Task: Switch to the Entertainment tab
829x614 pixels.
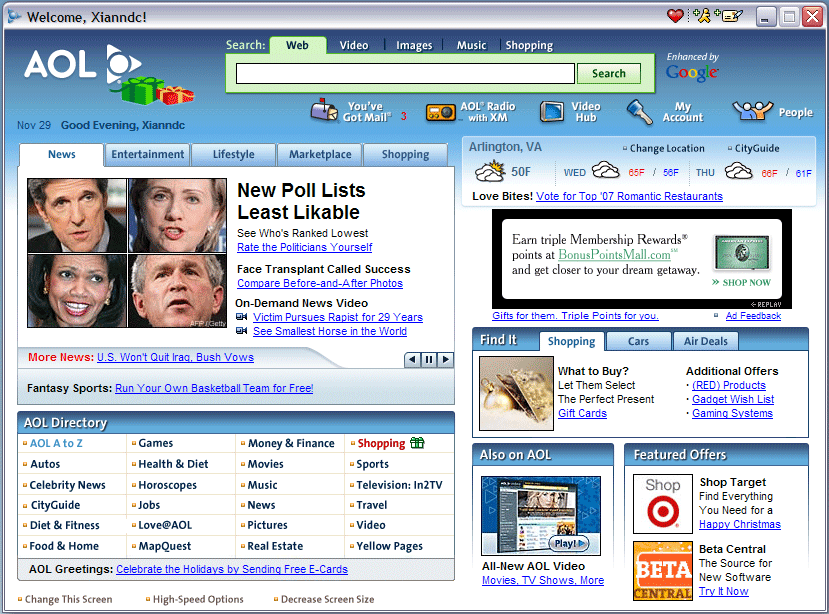Action: point(148,154)
